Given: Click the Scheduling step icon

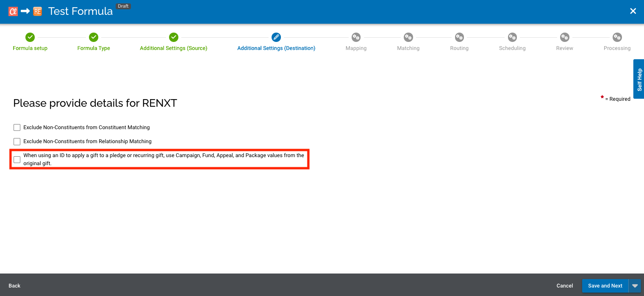Looking at the screenshot, I should click(512, 37).
